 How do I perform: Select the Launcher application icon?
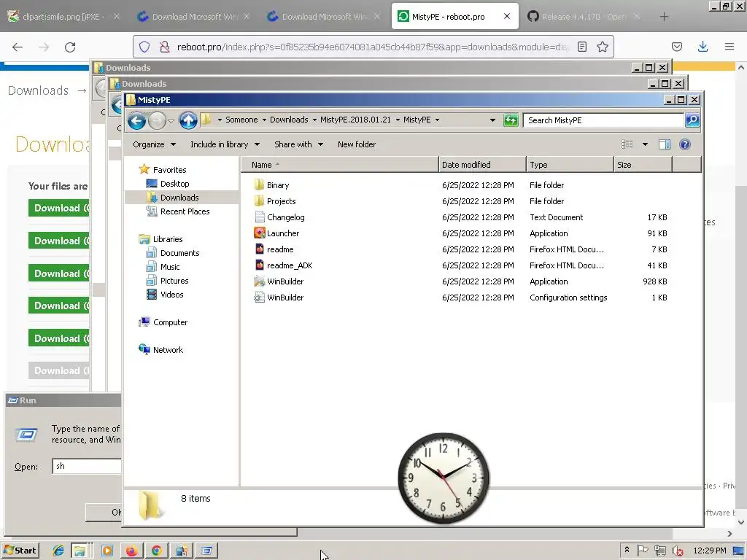259,233
